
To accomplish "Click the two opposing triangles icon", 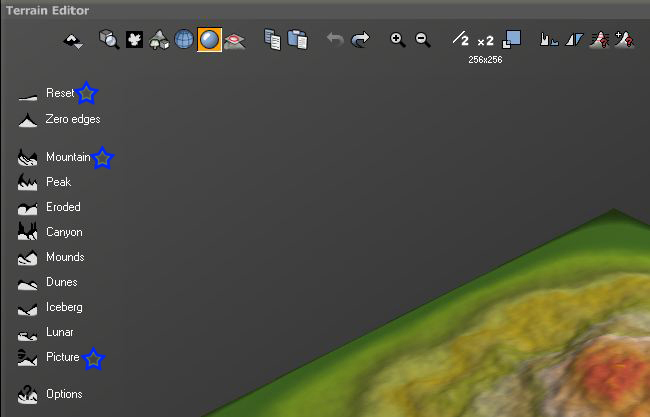I will (x=575, y=40).
